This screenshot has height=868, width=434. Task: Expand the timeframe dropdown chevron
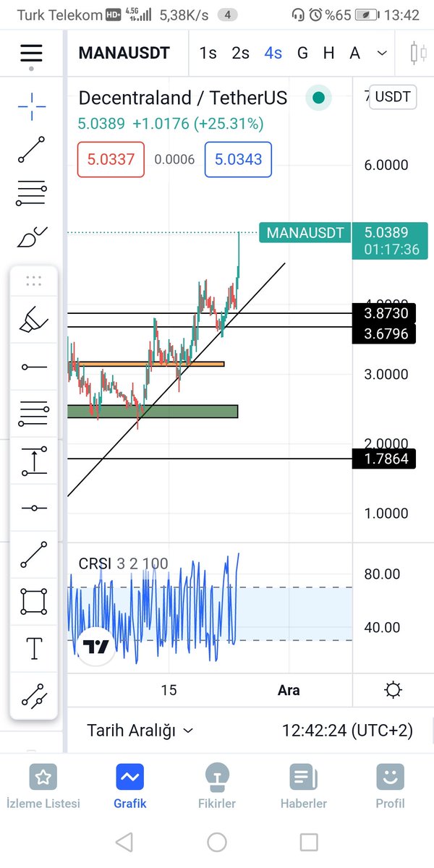pos(383,53)
